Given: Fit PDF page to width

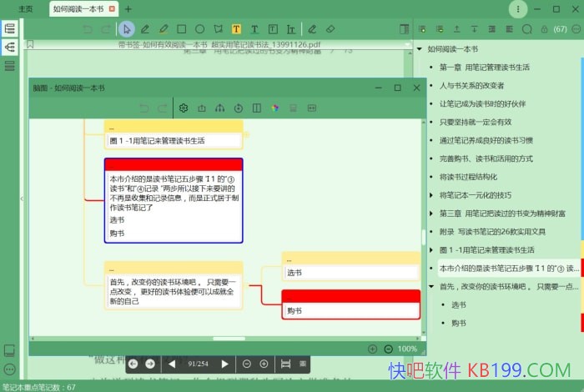Looking at the screenshot, I should pos(285,364).
